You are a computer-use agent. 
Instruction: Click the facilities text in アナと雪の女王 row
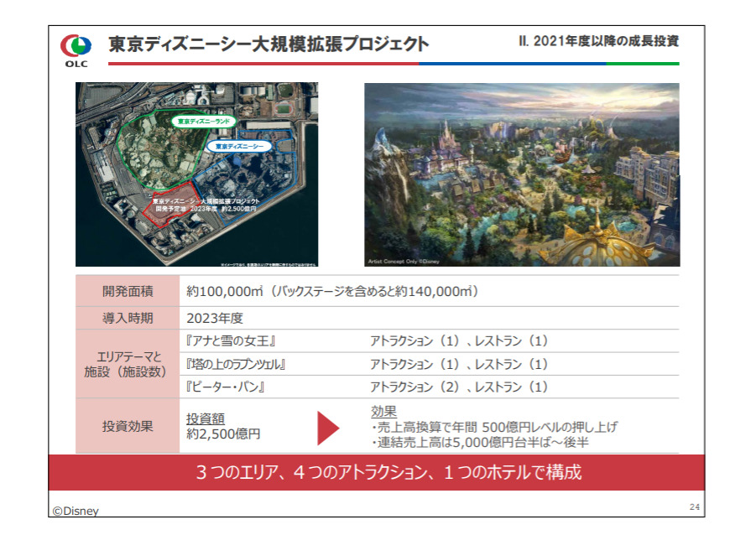pos(459,341)
